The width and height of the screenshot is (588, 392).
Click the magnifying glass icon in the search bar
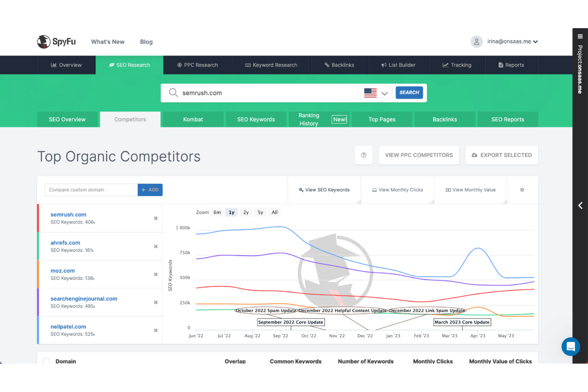click(173, 93)
